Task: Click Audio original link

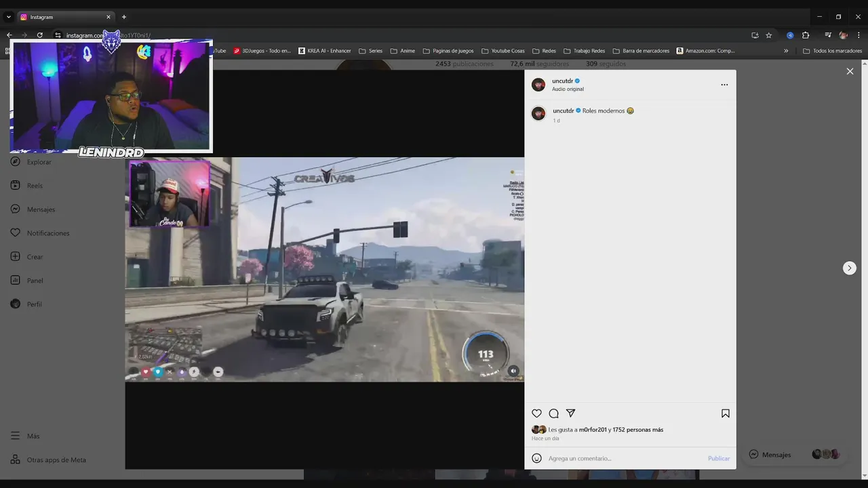Action: tap(568, 89)
